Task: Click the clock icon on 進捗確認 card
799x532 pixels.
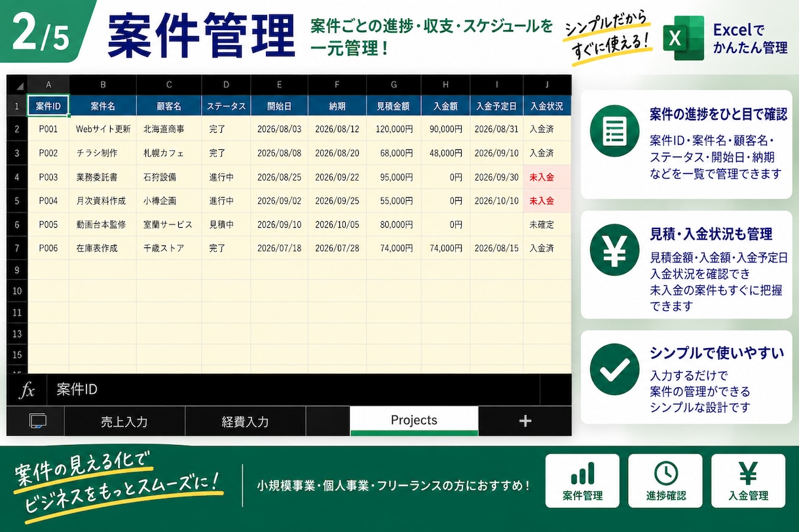Action: click(665, 473)
